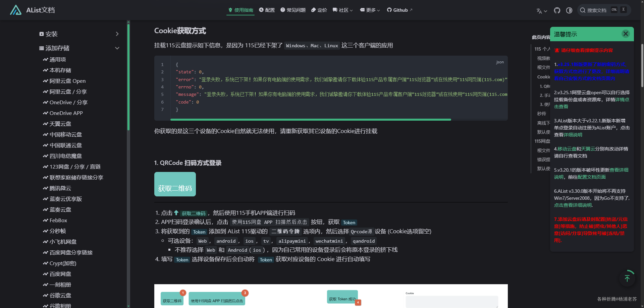
Task: Toggle dark/light theme contrast icon
Action: coord(569,10)
